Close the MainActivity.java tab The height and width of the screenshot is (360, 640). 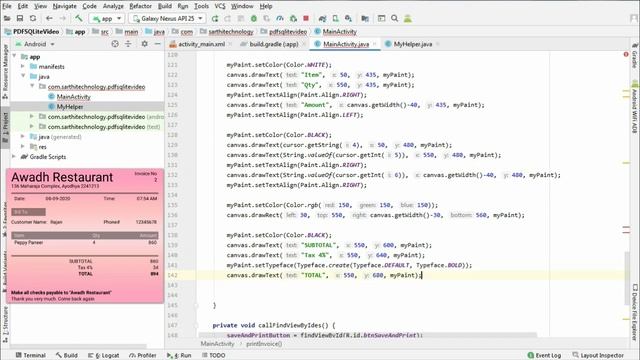coord(375,44)
